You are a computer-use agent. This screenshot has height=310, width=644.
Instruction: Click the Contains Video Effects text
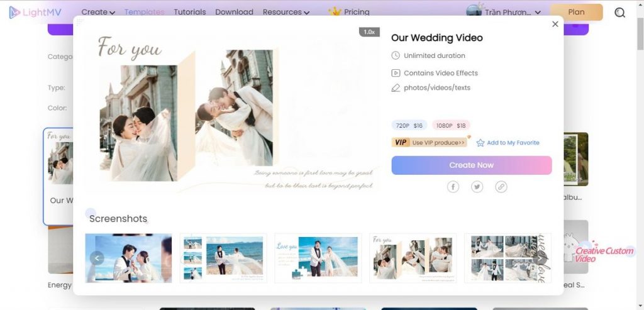(441, 73)
